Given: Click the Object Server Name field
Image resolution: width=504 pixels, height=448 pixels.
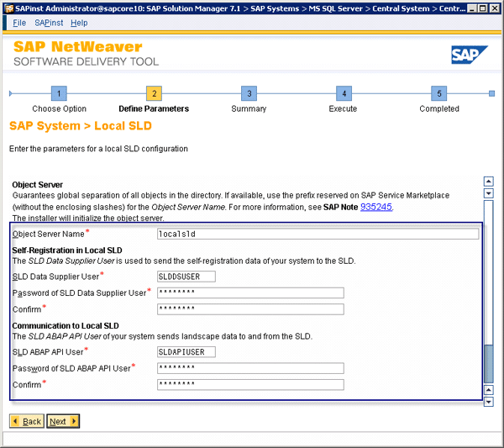Looking at the screenshot, I should (318, 234).
